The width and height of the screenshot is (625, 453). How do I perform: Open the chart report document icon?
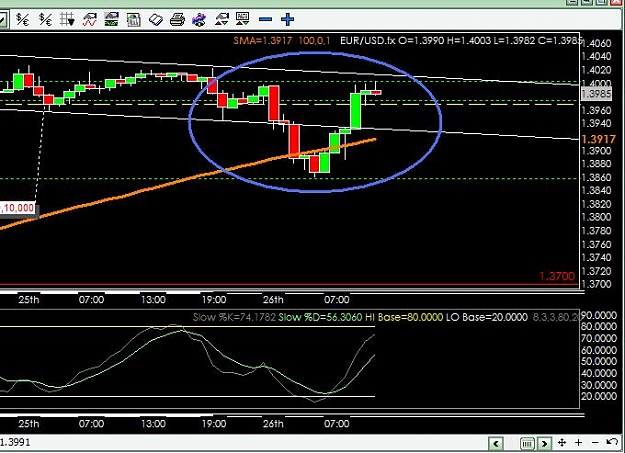pos(134,19)
